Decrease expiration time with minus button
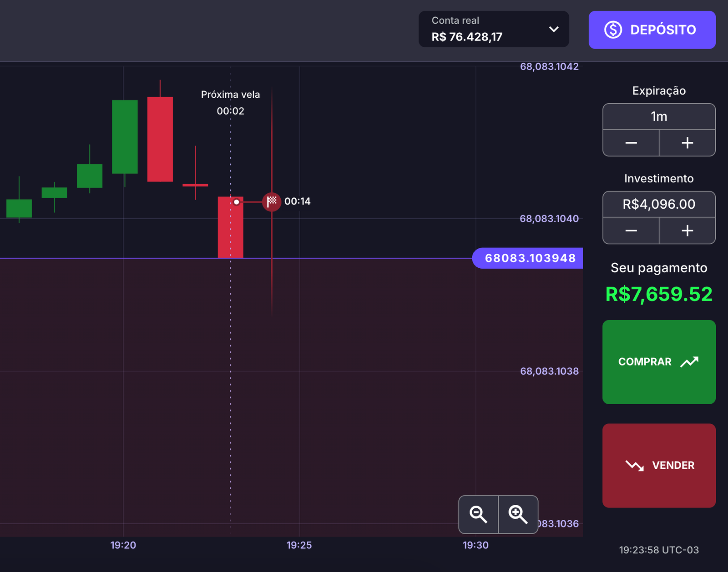This screenshot has height=572, width=728. pos(631,143)
